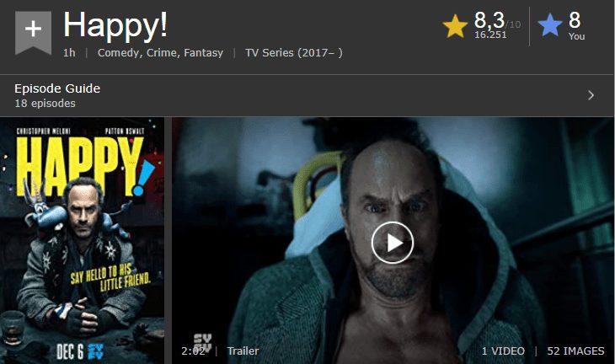View the 1 VIDEO gallery
The width and height of the screenshot is (615, 364).
click(x=503, y=351)
